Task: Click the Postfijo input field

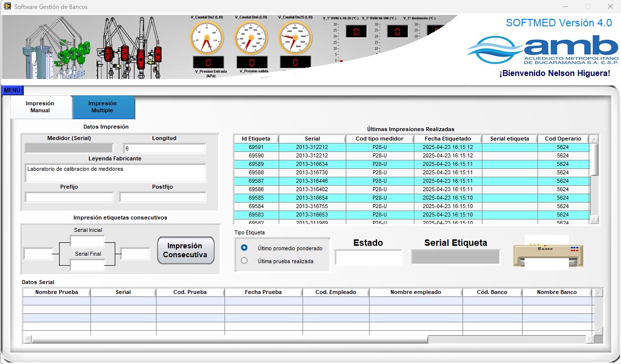Action: [162, 197]
